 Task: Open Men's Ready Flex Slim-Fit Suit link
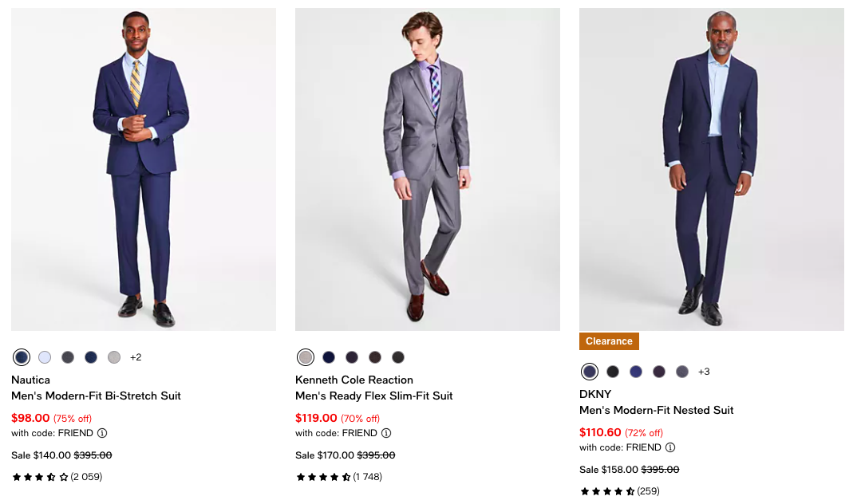point(374,396)
